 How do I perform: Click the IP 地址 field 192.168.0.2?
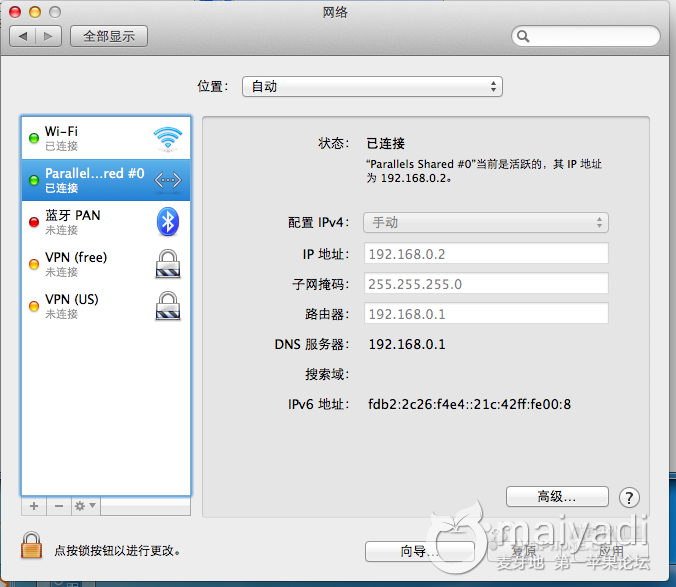point(486,253)
